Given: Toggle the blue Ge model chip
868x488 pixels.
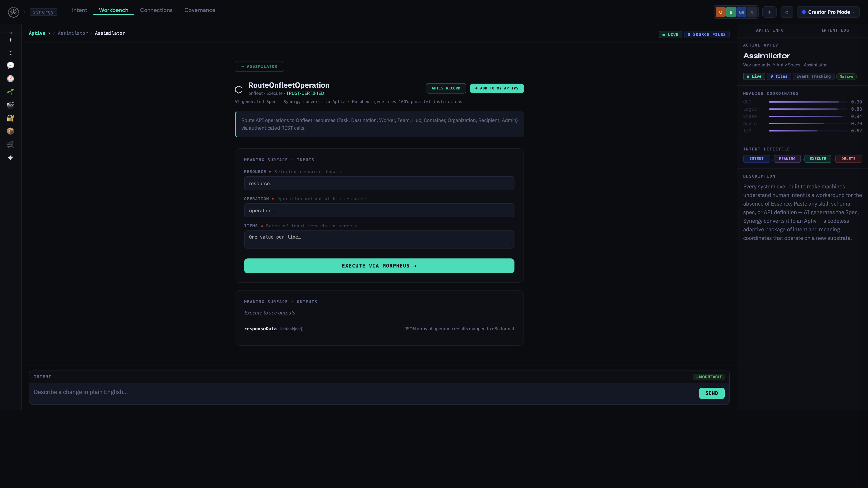Looking at the screenshot, I should 741,12.
